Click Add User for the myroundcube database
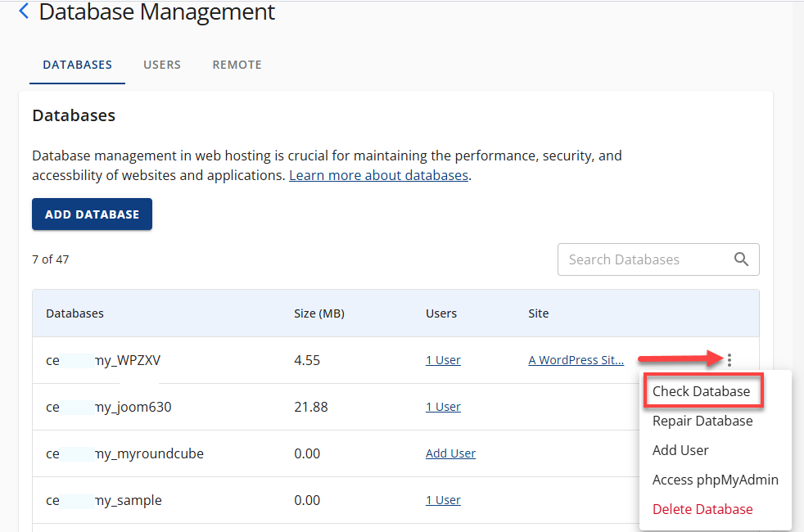The width and height of the screenshot is (804, 532). click(x=450, y=453)
